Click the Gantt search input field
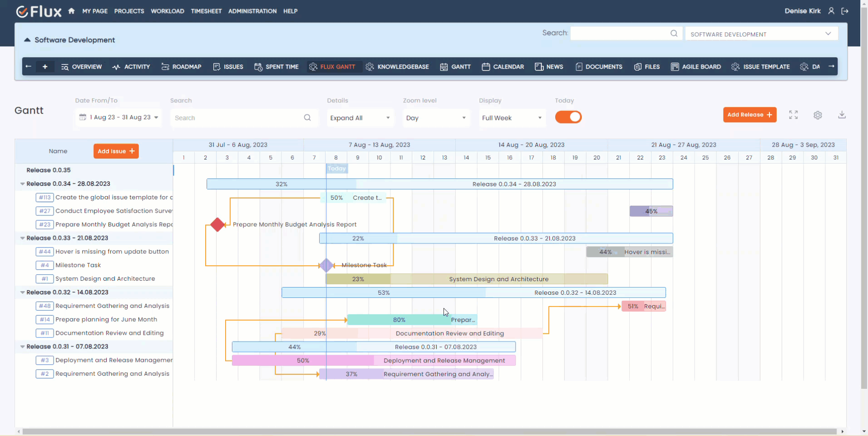 [x=236, y=117]
